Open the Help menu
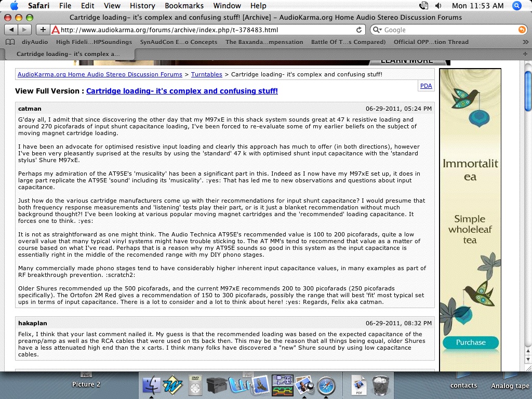 click(258, 5)
